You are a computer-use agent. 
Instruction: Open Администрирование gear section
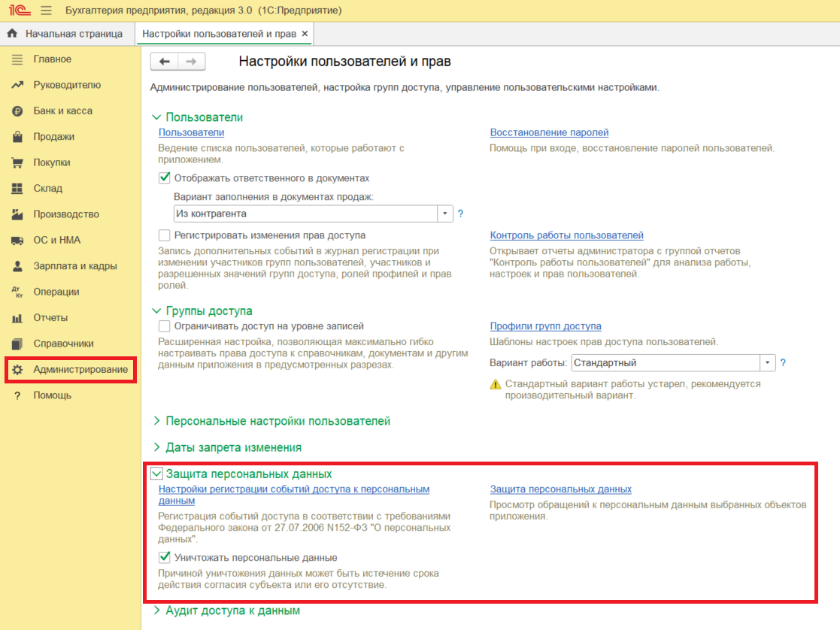[80, 369]
